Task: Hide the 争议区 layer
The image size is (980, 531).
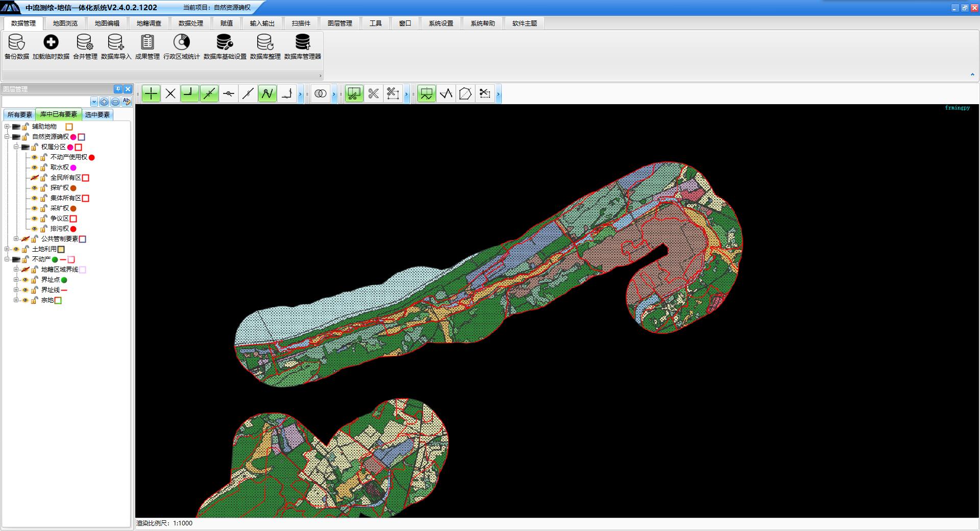Action: 34,219
